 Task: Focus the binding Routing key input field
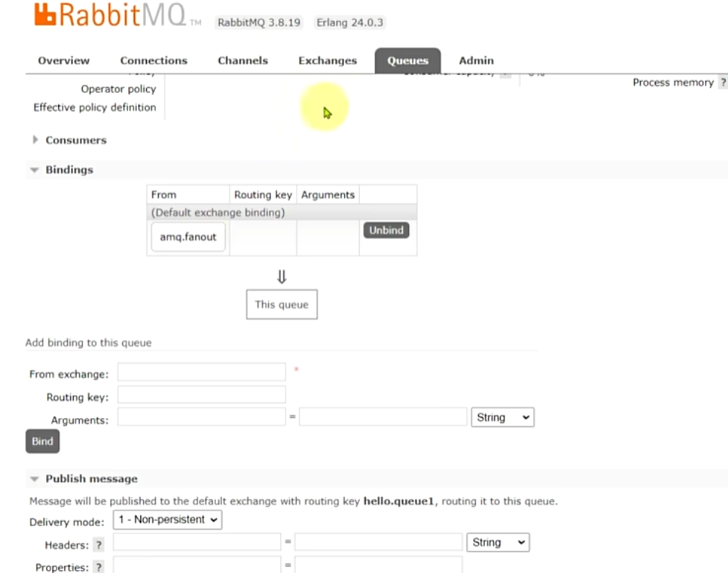(x=201, y=395)
